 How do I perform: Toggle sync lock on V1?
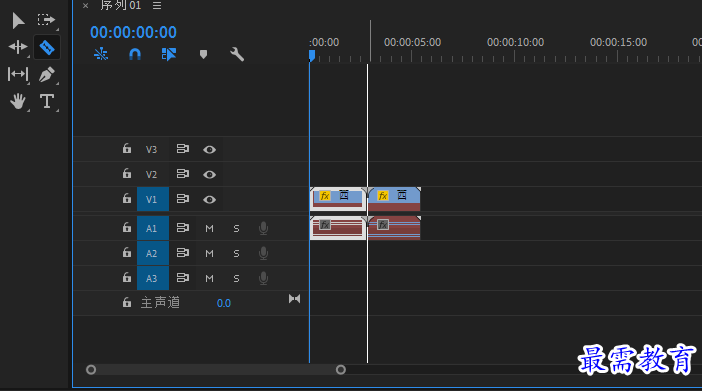coord(182,199)
